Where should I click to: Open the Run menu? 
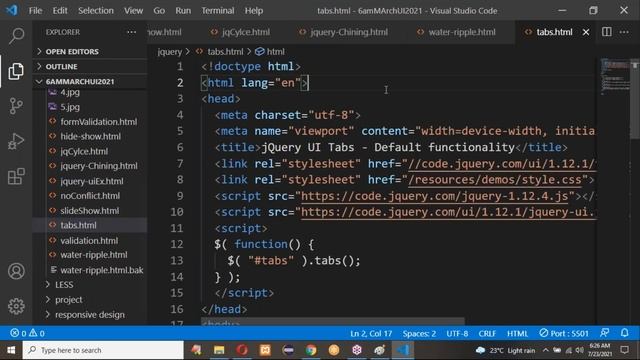[x=183, y=11]
